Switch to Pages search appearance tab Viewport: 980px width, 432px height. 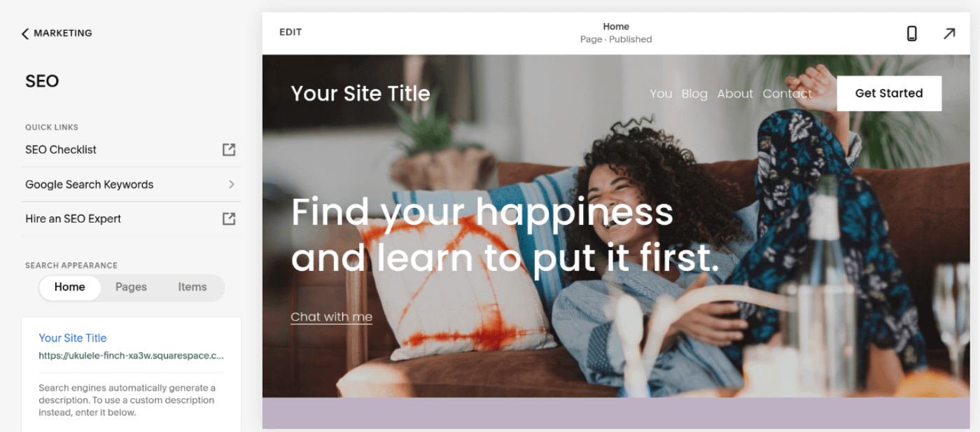pos(131,287)
